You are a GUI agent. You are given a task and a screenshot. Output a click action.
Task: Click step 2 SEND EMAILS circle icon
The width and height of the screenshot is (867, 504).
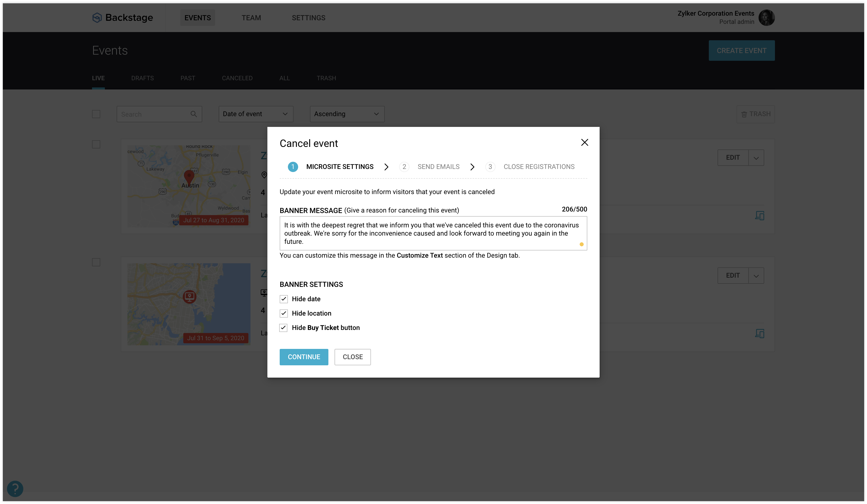404,167
